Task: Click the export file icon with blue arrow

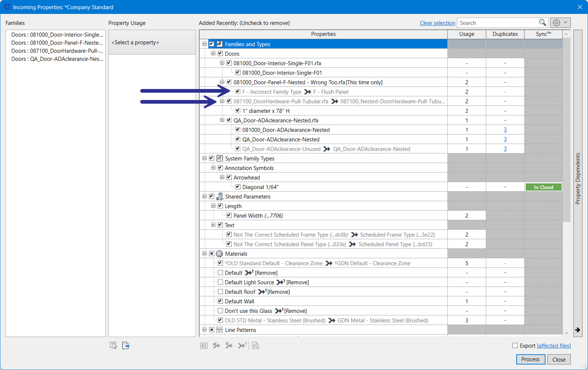Action: tap(126, 345)
